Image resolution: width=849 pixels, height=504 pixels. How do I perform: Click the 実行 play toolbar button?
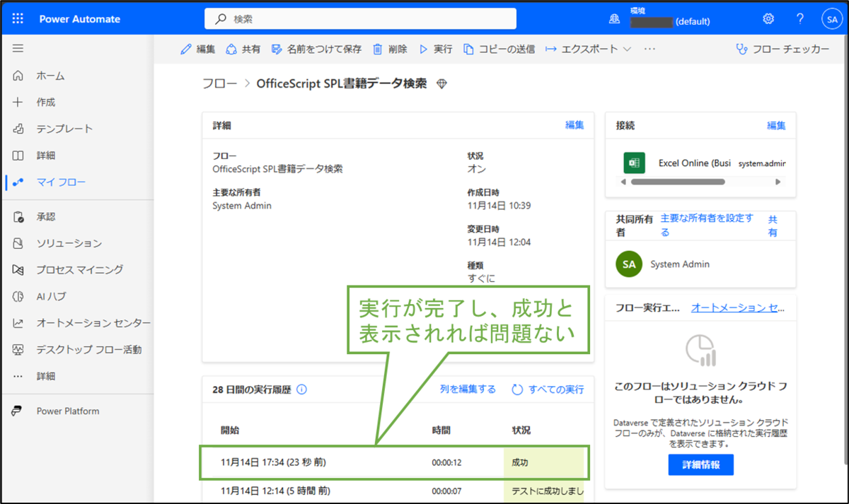(436, 49)
